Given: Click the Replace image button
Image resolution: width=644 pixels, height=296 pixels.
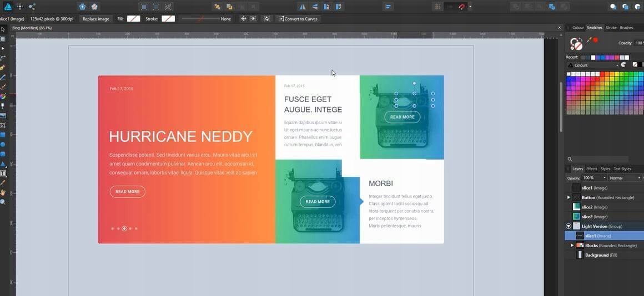Looking at the screenshot, I should tap(96, 19).
